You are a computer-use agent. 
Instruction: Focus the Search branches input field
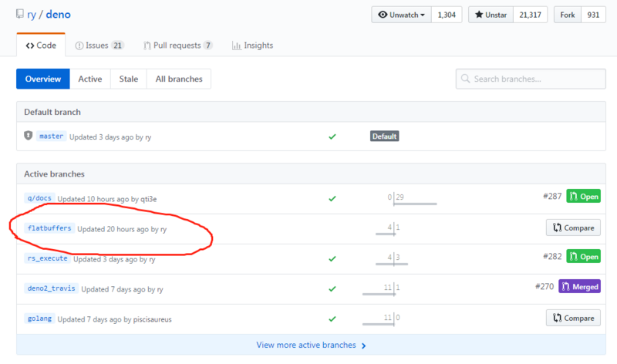pos(531,79)
